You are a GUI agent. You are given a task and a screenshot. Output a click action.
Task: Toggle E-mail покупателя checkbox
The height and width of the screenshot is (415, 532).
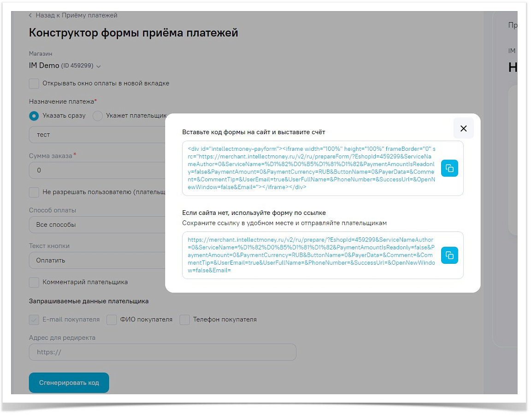(x=34, y=320)
